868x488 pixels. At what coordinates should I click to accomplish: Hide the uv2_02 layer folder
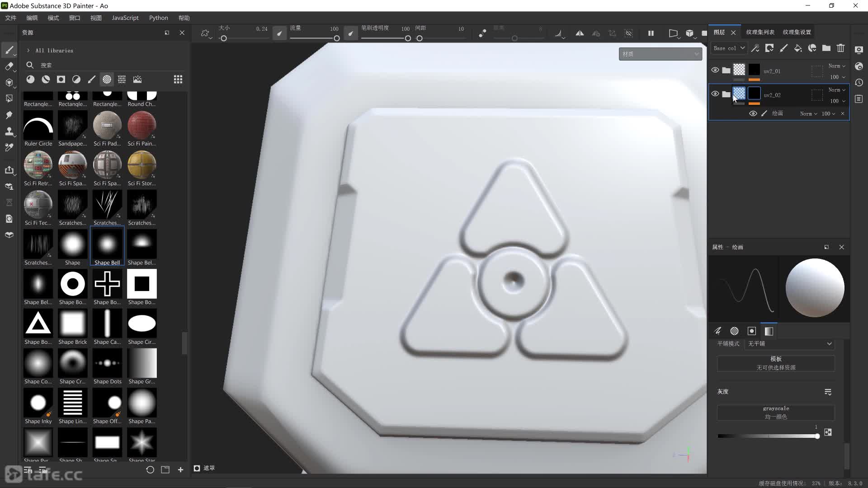715,94
